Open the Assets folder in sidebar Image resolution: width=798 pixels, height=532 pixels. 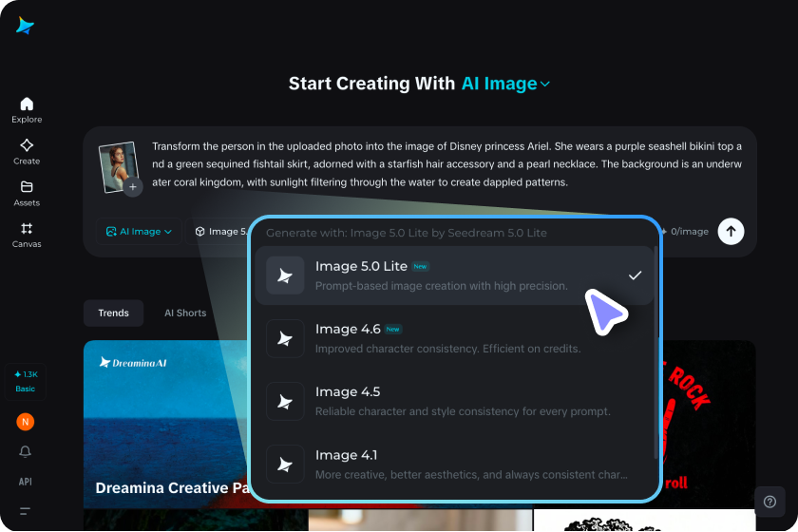coord(27,194)
